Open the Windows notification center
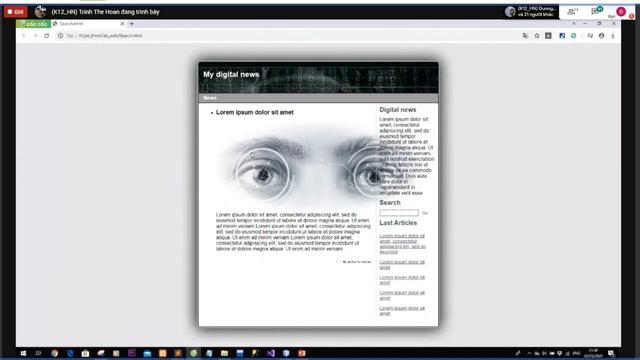Viewport: 640px width, 360px height. [611, 353]
